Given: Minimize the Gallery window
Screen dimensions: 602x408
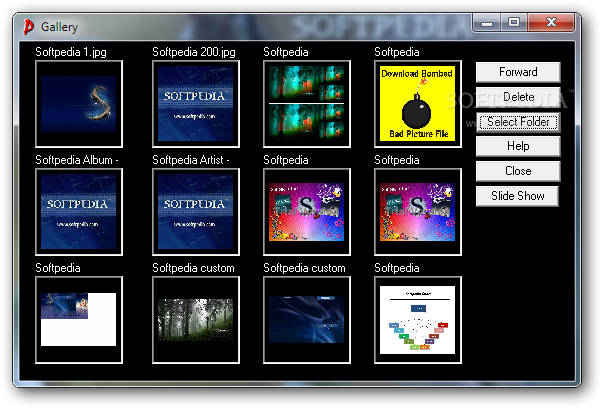Looking at the screenshot, I should click(487, 23).
